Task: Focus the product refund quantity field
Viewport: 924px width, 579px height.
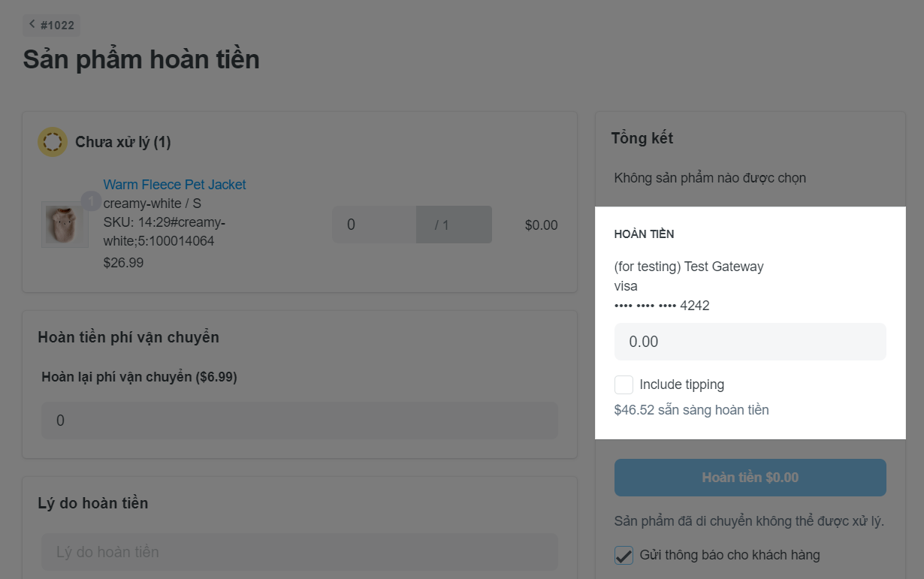Action: (374, 225)
